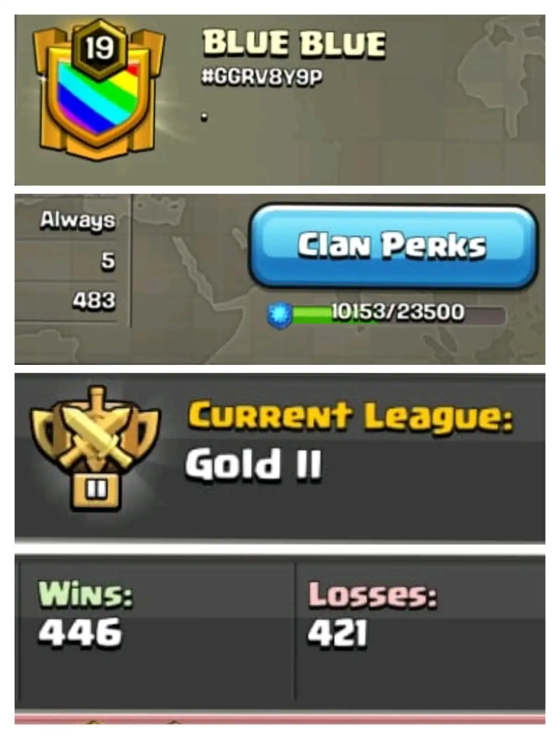This screenshot has height=739, width=560.
Task: Open the Clan Perks button
Action: point(393,246)
